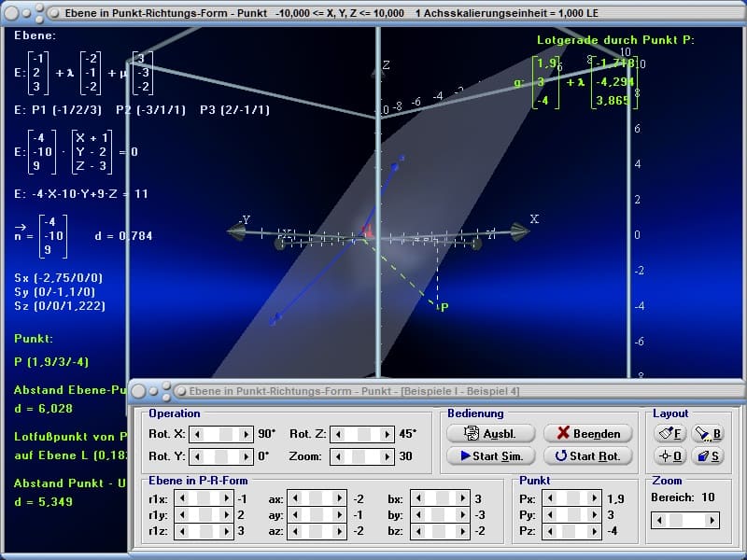Decrease Rot. Z with its left arrow
This screenshot has width=747, height=560.
[x=338, y=434]
